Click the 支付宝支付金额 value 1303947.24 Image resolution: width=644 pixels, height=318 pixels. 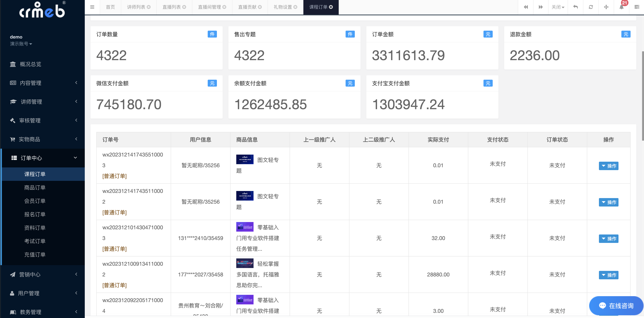(408, 104)
